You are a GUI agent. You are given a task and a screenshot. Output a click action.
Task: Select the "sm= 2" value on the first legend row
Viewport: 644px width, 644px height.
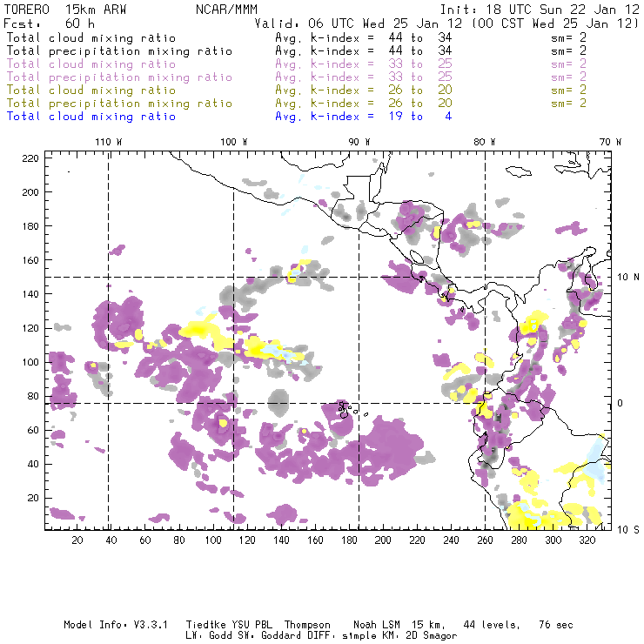tap(568, 37)
